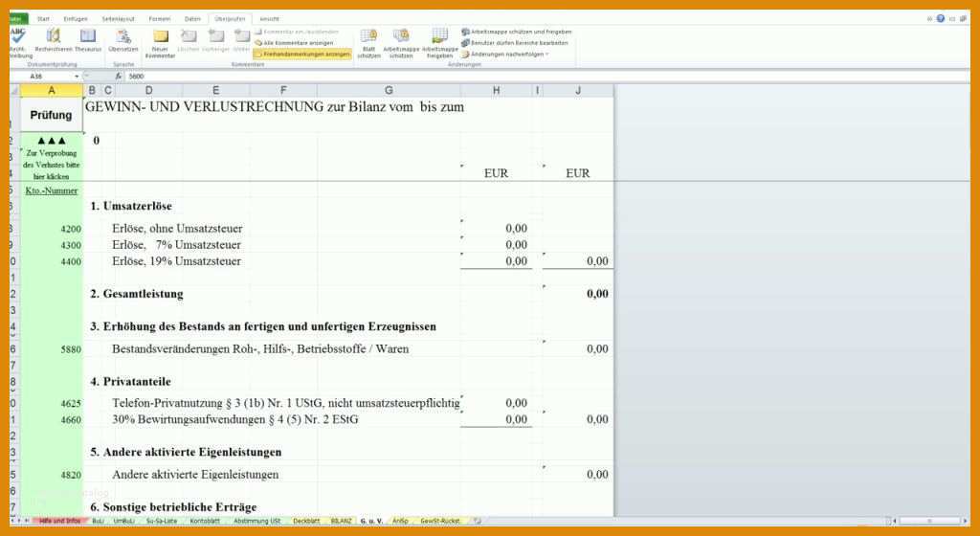Go to the Weiter next comment
The height and width of the screenshot is (536, 980).
tap(241, 40)
